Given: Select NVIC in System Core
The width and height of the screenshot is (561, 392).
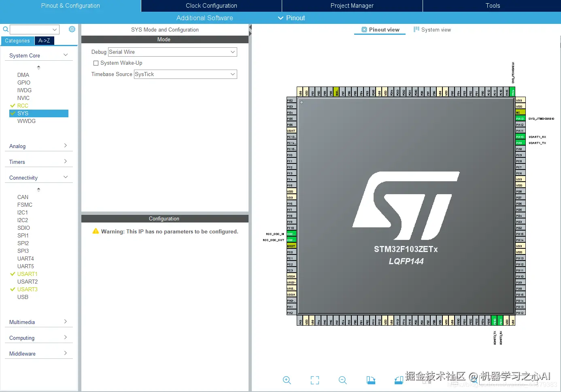Looking at the screenshot, I should point(23,98).
